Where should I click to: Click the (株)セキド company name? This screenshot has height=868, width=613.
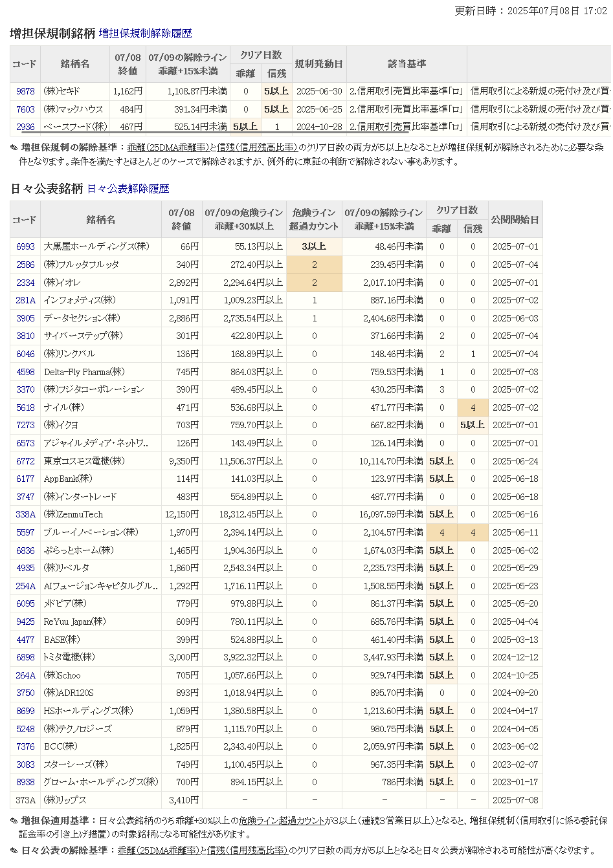(62, 91)
